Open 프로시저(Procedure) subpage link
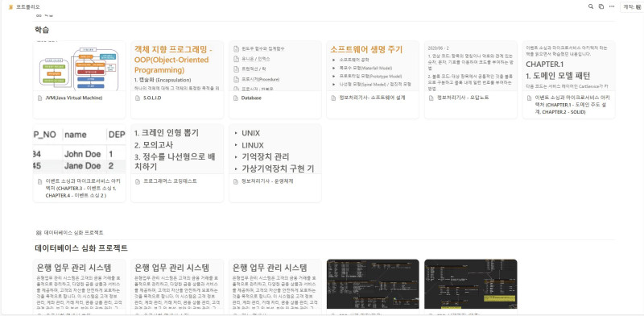Screen dimensions: 644x316 click(260, 79)
